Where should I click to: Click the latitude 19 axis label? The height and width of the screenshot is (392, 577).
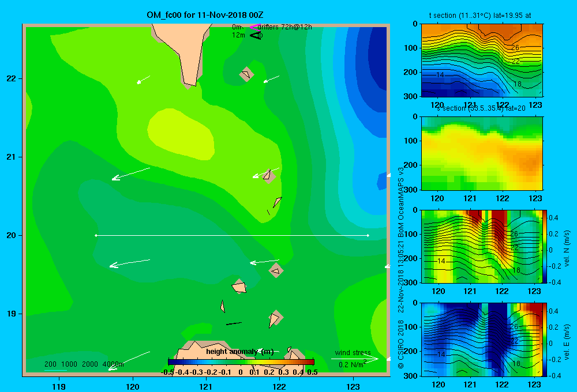click(x=11, y=314)
